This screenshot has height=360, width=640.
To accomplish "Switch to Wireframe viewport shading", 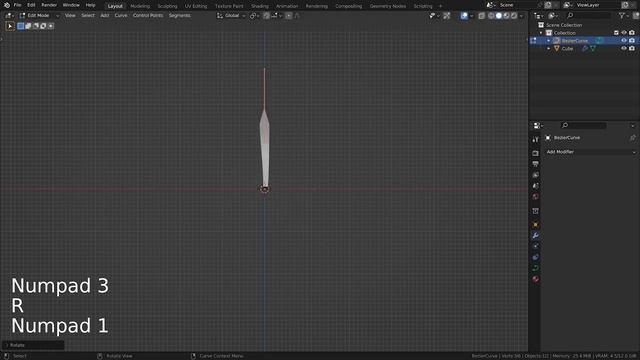I will (491, 16).
